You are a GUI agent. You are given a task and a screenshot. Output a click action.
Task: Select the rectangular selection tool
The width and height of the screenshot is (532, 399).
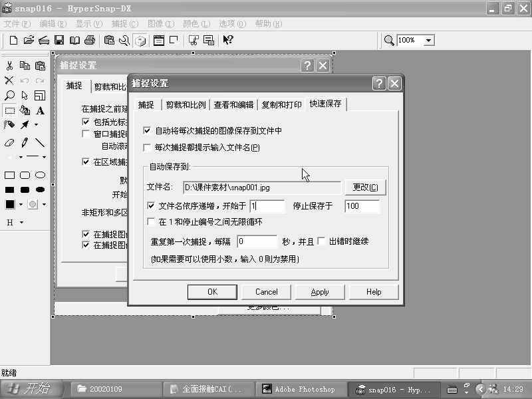click(x=9, y=110)
